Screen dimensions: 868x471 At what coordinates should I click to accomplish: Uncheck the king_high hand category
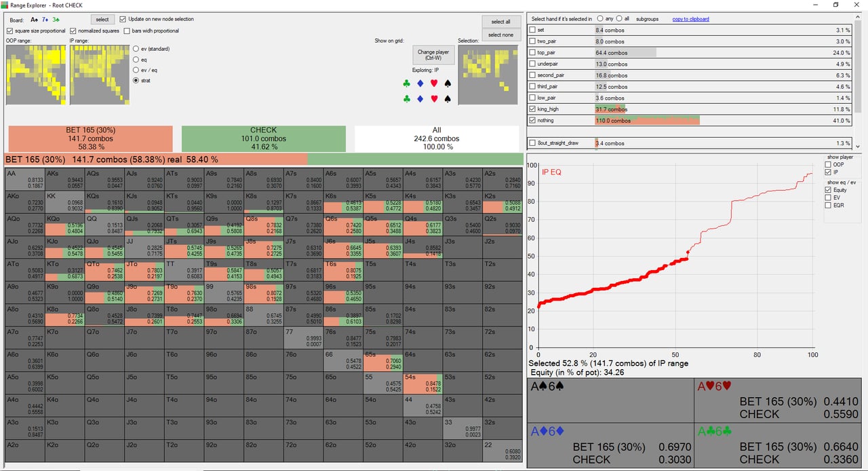(x=532, y=109)
